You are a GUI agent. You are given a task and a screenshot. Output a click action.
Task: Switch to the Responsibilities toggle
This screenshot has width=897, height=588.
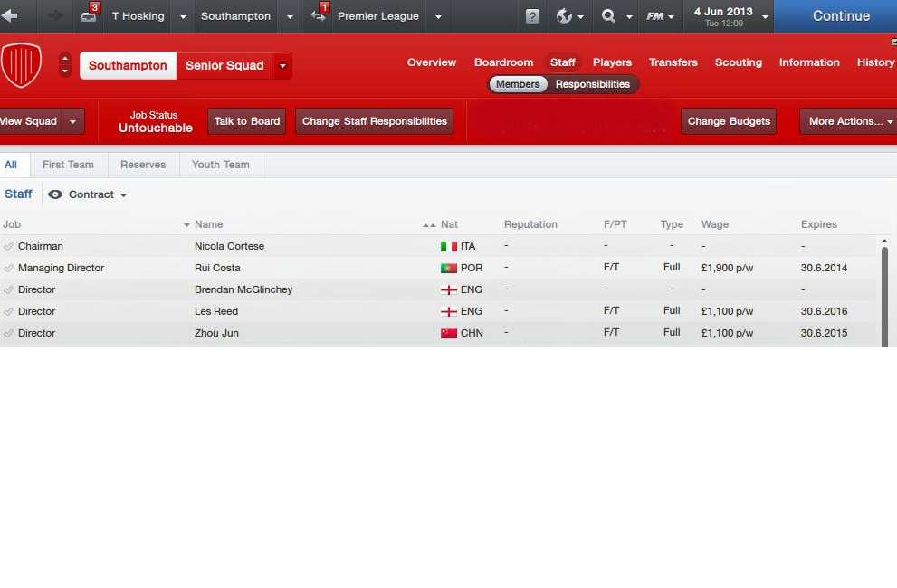point(592,84)
